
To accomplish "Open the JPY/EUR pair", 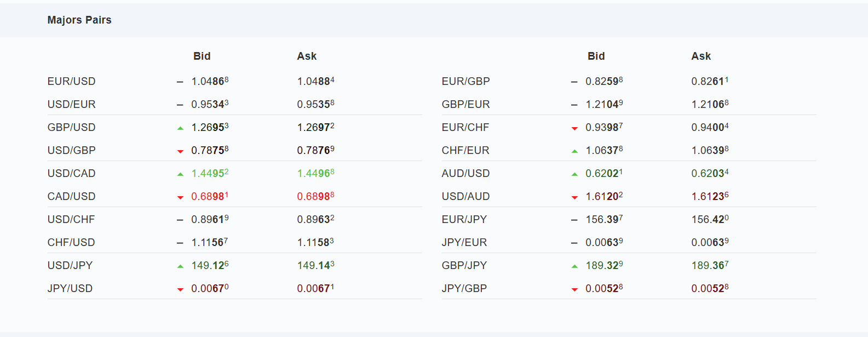I will tap(464, 242).
